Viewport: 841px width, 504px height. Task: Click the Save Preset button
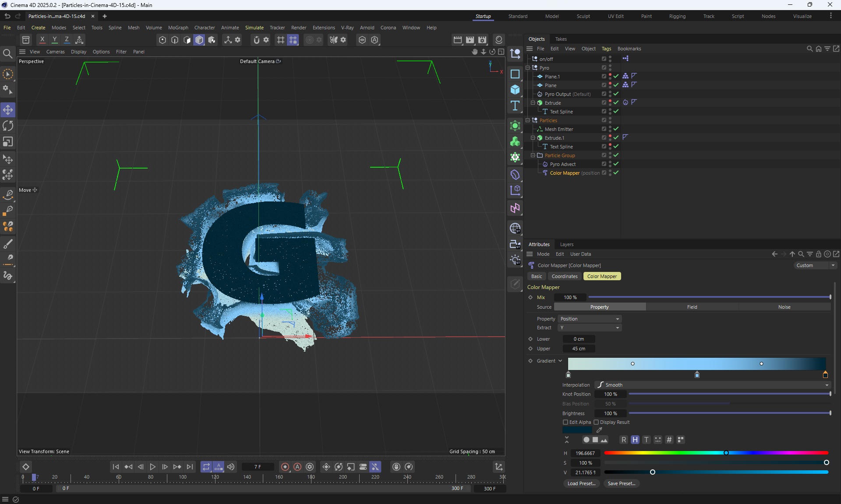tap(621, 483)
